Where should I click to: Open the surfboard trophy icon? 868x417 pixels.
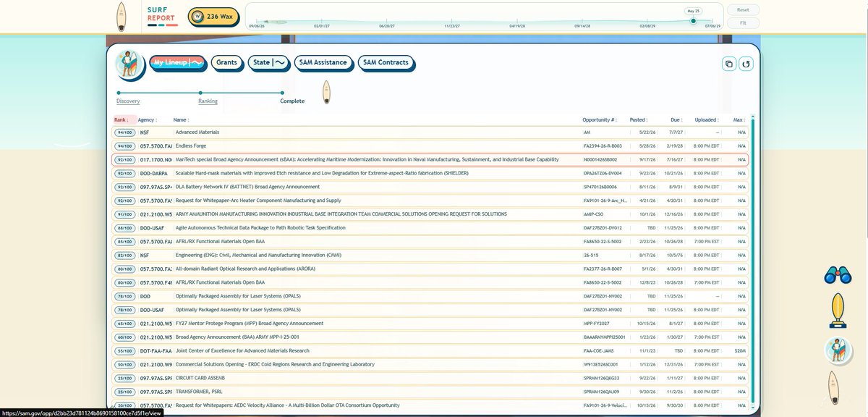coord(838,312)
